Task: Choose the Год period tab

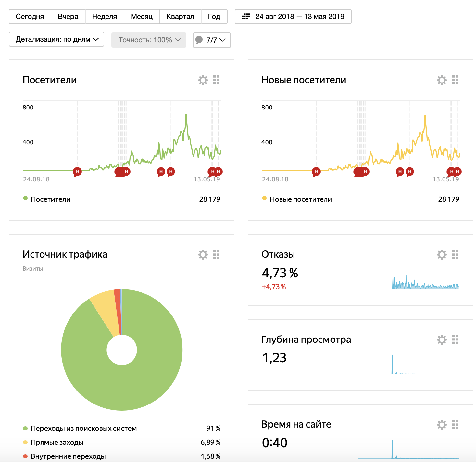Action: [214, 17]
